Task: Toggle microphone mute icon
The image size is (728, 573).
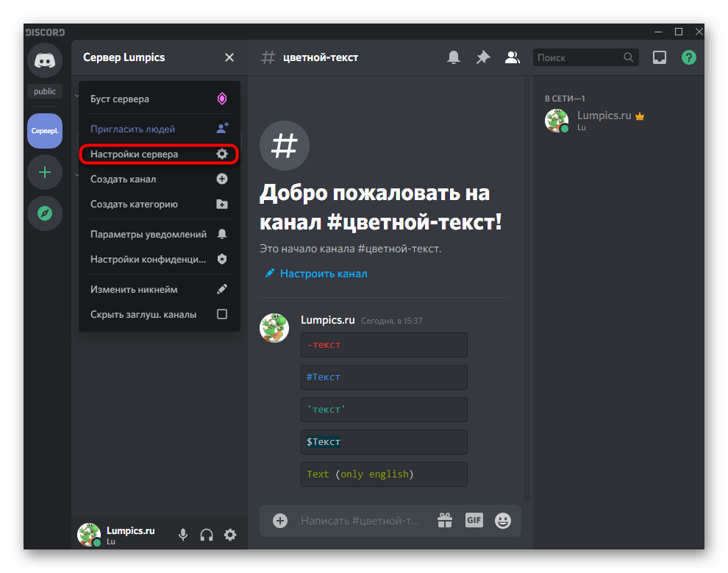Action: 183,535
